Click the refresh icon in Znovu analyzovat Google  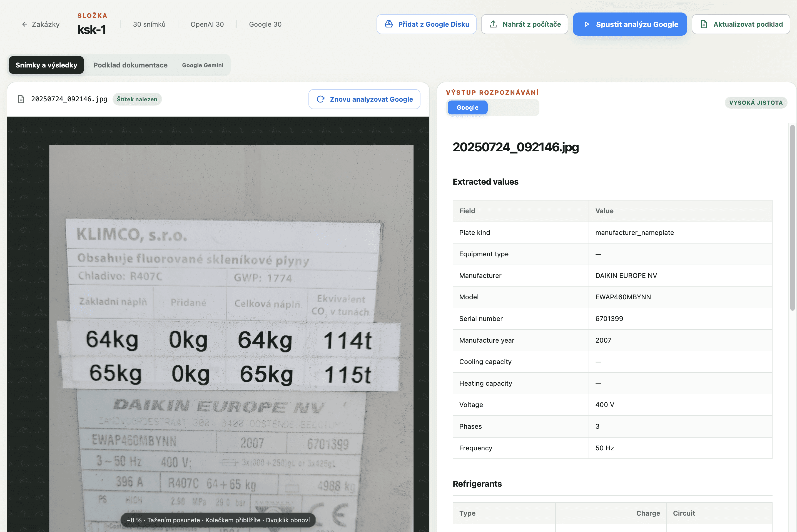point(320,99)
